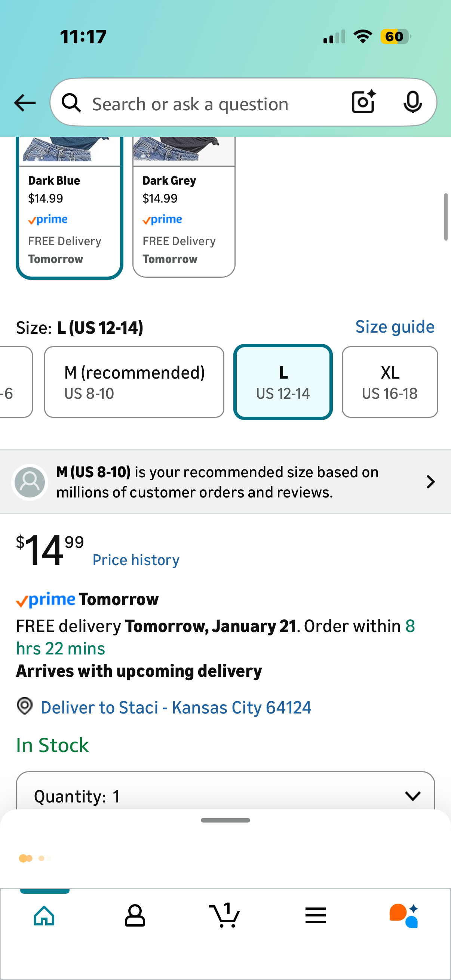Tap the search input field
Screen dimensions: 451x980
pos(213,104)
